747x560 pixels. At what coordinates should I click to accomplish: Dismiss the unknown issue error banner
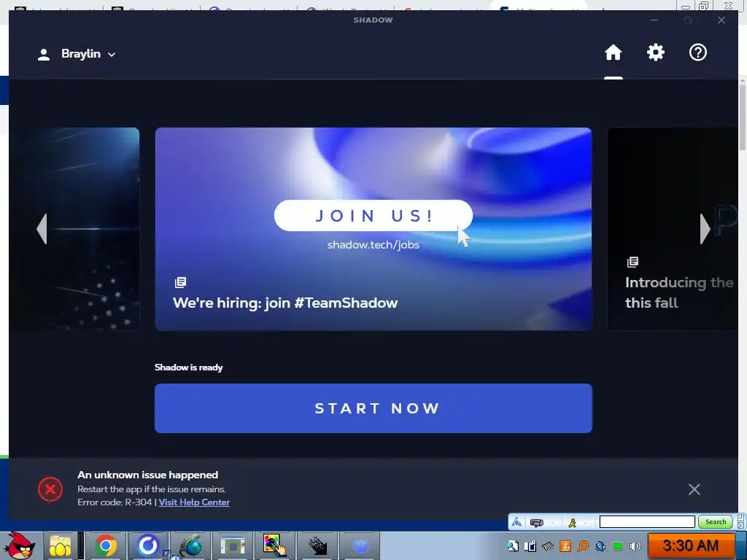(x=694, y=489)
